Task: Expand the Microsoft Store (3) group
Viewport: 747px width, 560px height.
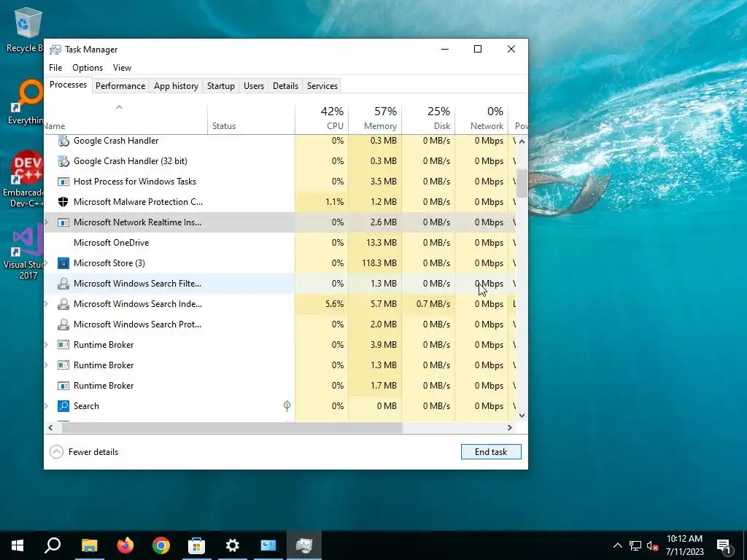Action: coord(47,262)
